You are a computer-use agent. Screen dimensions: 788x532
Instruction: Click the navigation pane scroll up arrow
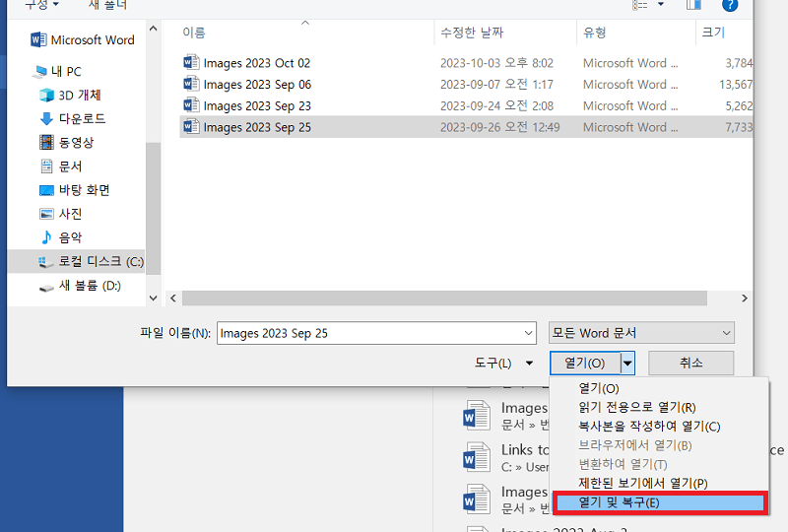click(x=154, y=29)
